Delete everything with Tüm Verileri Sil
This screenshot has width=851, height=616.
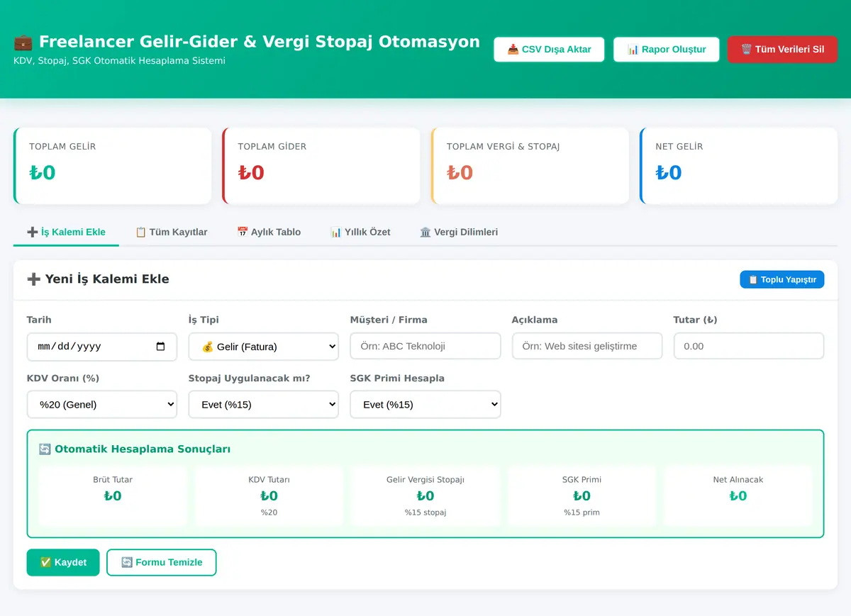point(782,50)
